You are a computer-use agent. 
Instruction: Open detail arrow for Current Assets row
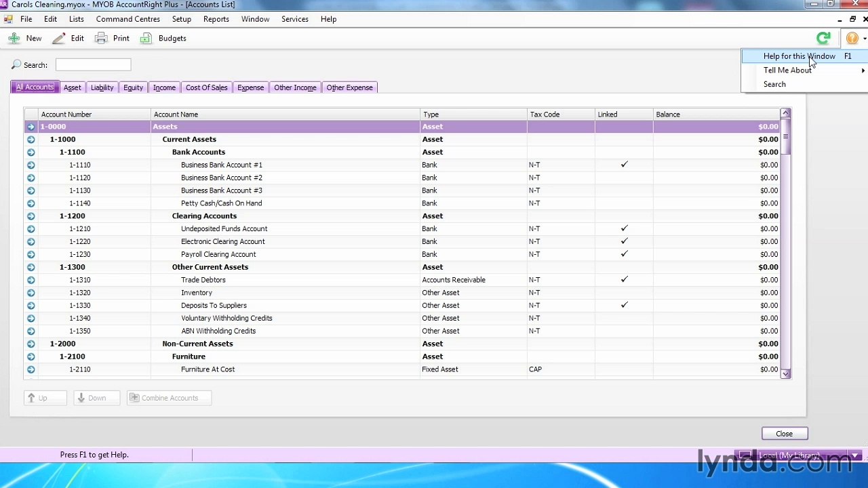coord(31,140)
